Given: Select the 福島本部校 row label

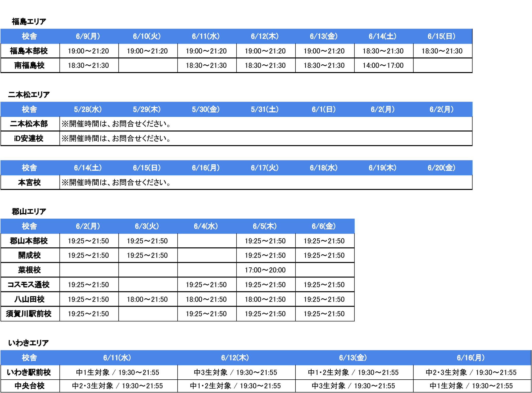Looking at the screenshot, I should coord(29,51).
